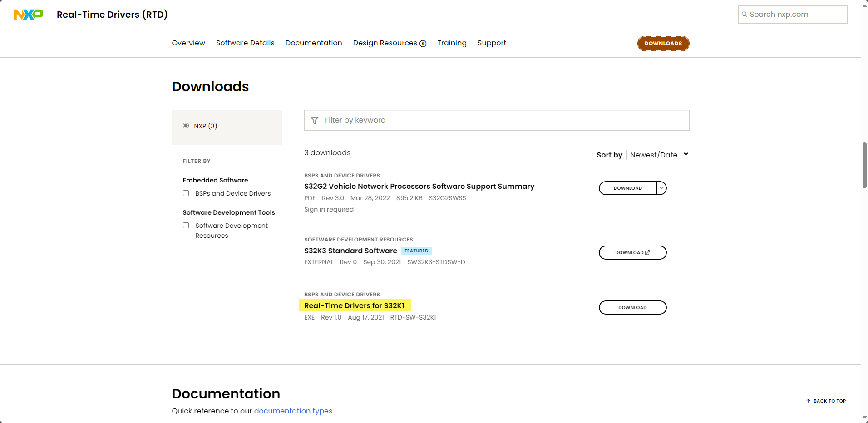Open the Sort by Newest/Date dropdown

click(659, 155)
